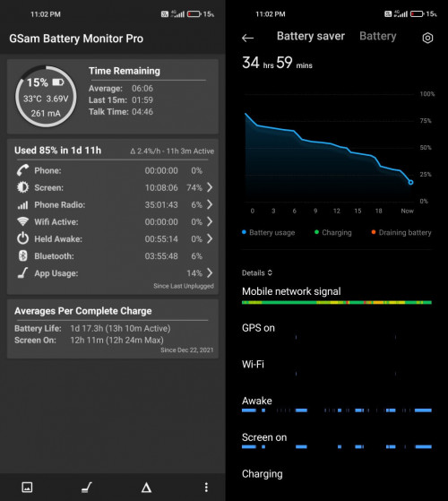This screenshot has width=448, height=501.
Task: Select the Battery saver tab
Action: pyautogui.click(x=311, y=36)
